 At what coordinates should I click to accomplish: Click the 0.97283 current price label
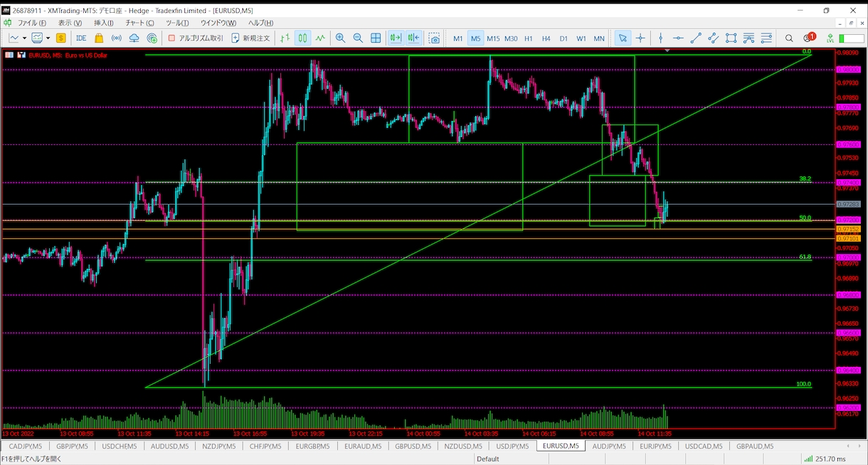[x=849, y=205]
